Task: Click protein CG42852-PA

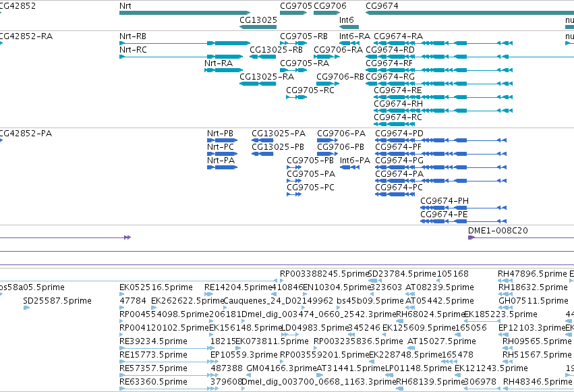Action: [25, 134]
